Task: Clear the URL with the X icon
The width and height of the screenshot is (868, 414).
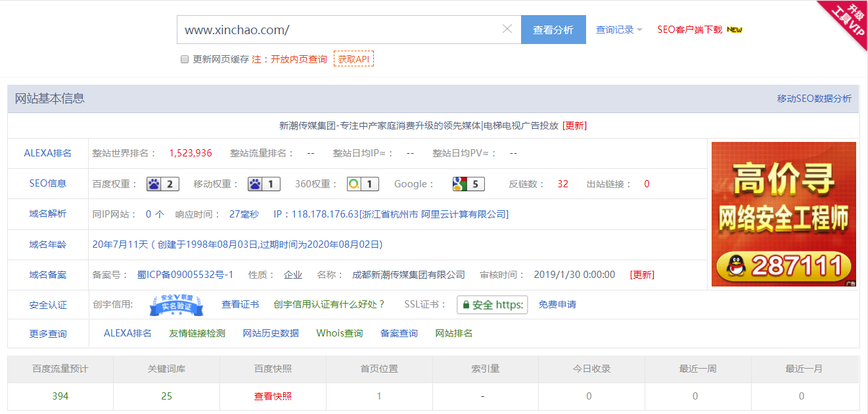Action: [507, 29]
